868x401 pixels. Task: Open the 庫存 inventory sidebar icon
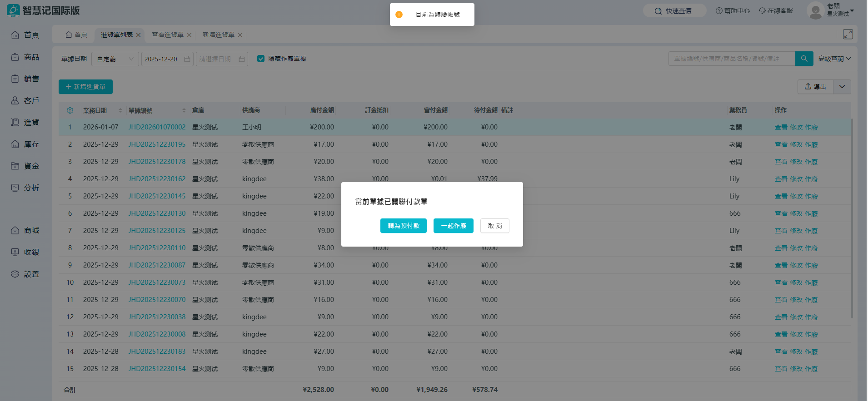click(x=15, y=144)
